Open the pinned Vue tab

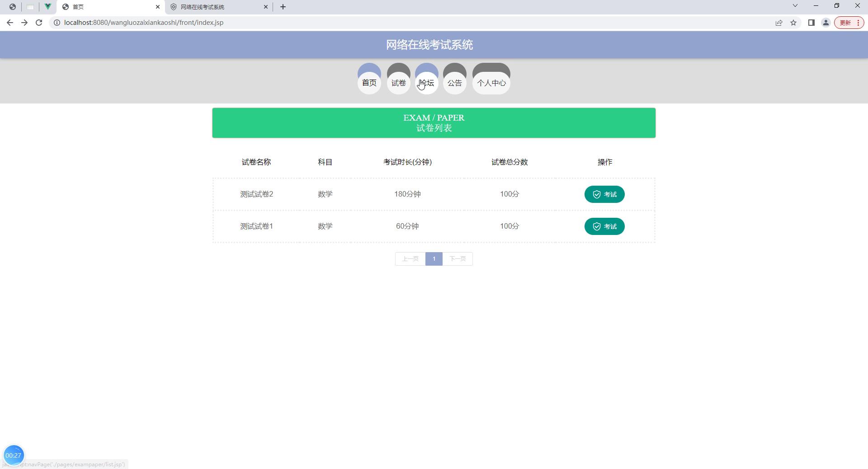[47, 7]
